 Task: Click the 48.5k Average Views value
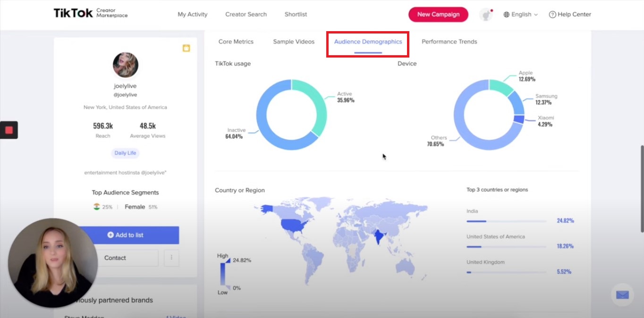148,126
